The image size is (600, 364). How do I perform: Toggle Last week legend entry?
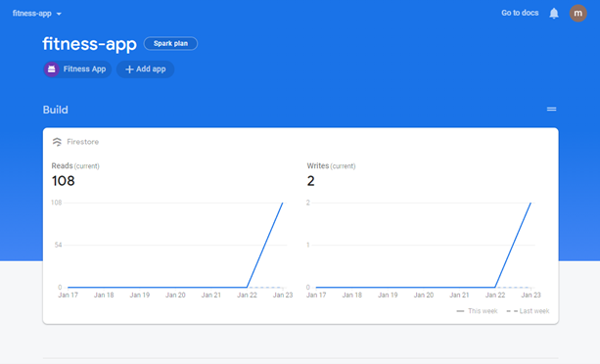(528, 311)
